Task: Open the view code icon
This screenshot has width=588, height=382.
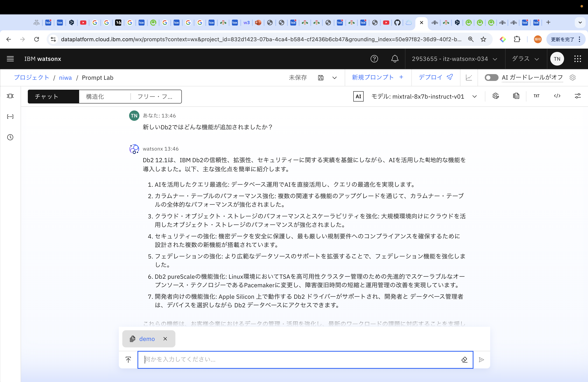Action: coord(557,96)
